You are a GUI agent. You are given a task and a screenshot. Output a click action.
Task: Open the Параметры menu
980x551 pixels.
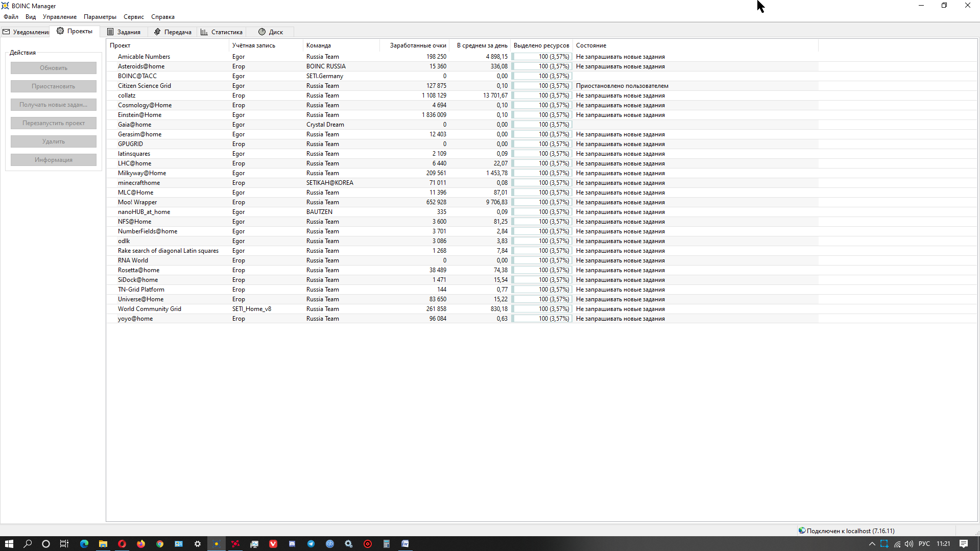click(x=100, y=17)
